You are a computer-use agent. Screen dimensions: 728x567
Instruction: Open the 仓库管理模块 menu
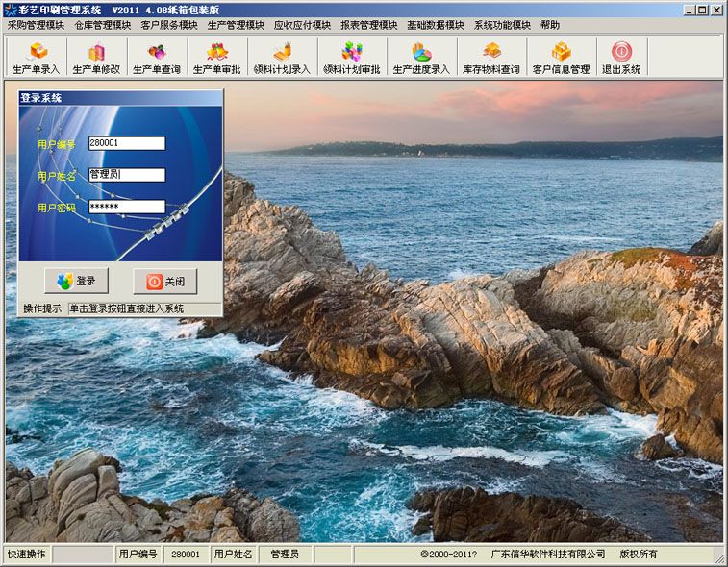[x=103, y=25]
